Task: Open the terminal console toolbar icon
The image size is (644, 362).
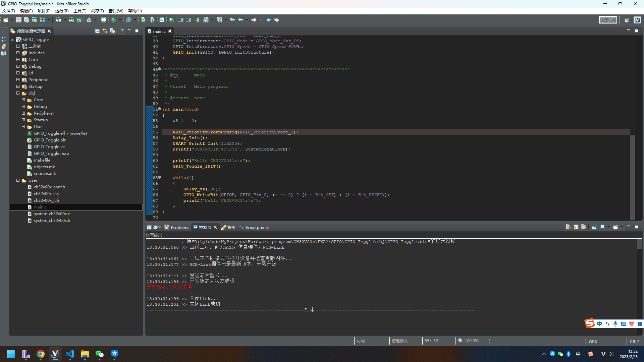Action: point(162,20)
